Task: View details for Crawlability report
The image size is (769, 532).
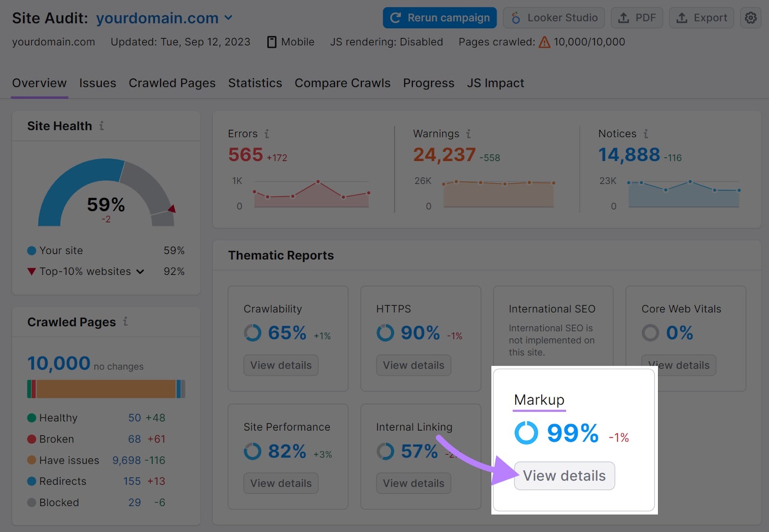Action: click(281, 365)
